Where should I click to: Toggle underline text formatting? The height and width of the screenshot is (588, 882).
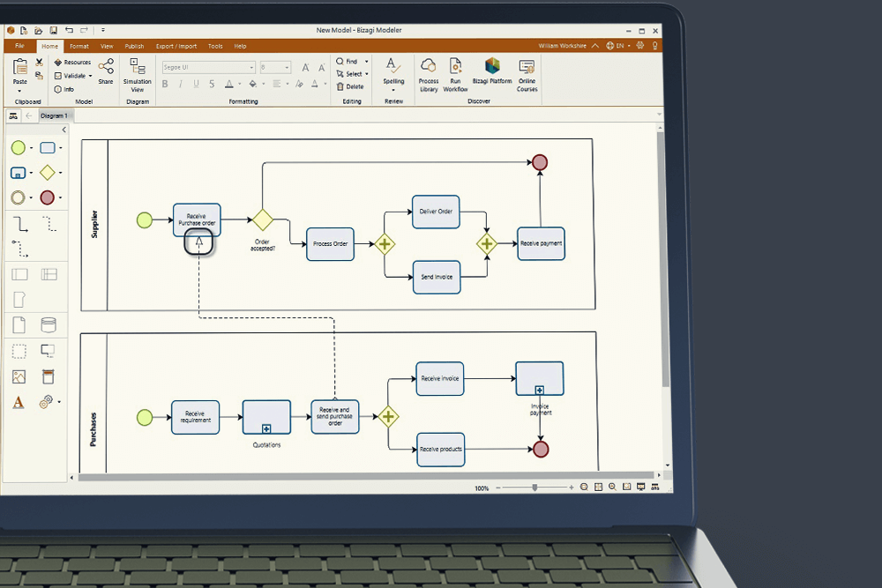pos(195,84)
